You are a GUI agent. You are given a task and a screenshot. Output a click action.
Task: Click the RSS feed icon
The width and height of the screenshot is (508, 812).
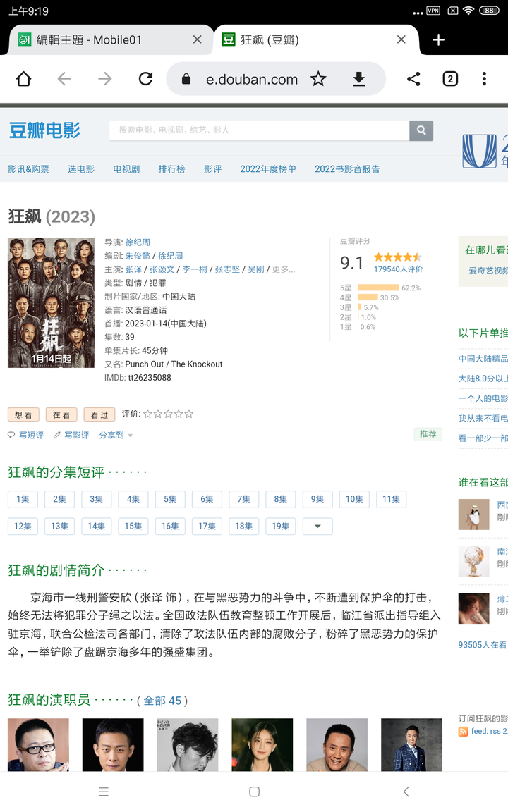pyautogui.click(x=463, y=731)
